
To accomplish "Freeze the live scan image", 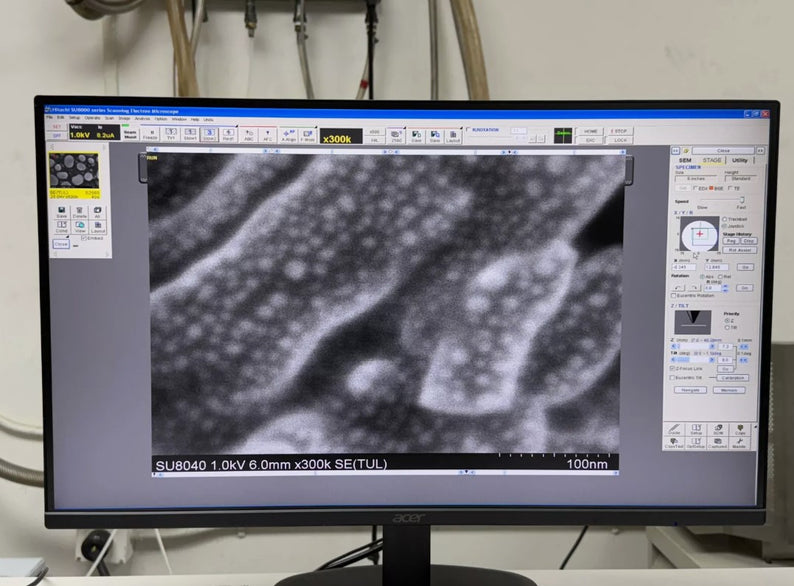I will coord(150,134).
